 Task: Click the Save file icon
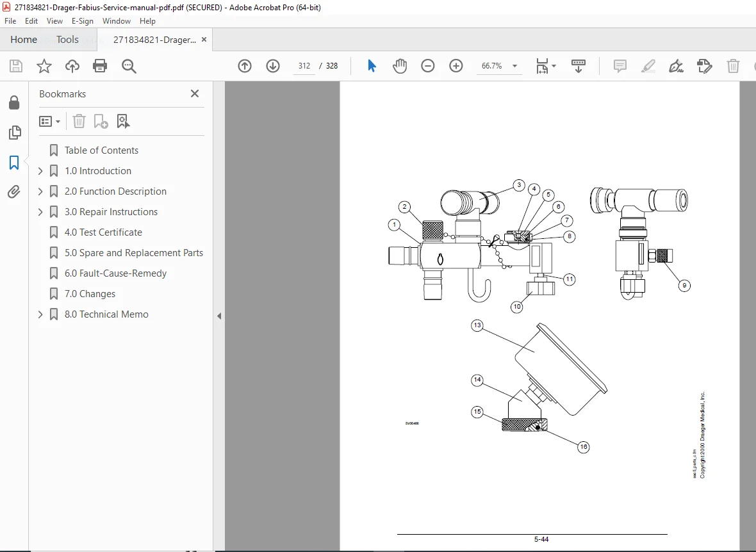click(x=16, y=66)
